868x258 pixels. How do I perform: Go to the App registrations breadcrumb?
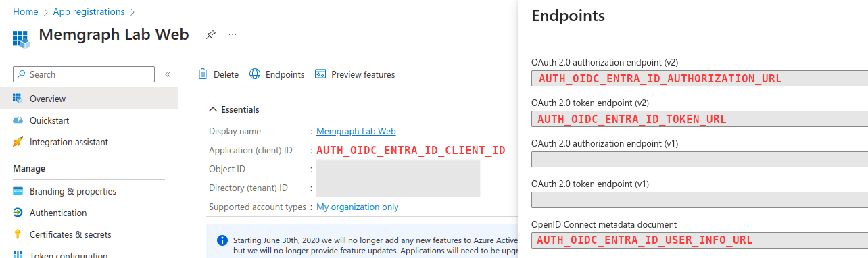88,11
